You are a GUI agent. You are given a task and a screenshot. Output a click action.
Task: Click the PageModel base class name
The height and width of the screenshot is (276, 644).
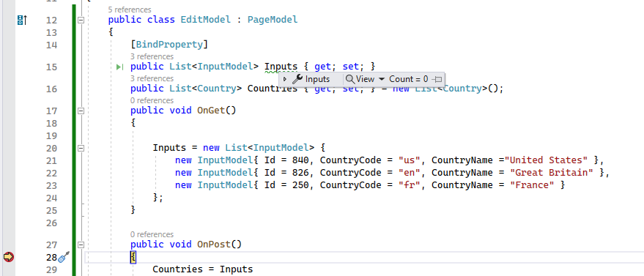click(x=273, y=20)
